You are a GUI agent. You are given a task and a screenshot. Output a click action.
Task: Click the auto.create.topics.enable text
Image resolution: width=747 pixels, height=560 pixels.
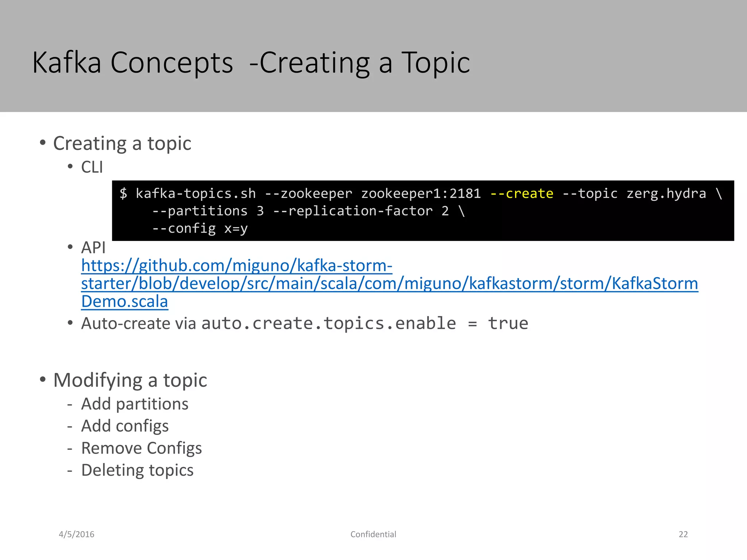[x=328, y=323]
